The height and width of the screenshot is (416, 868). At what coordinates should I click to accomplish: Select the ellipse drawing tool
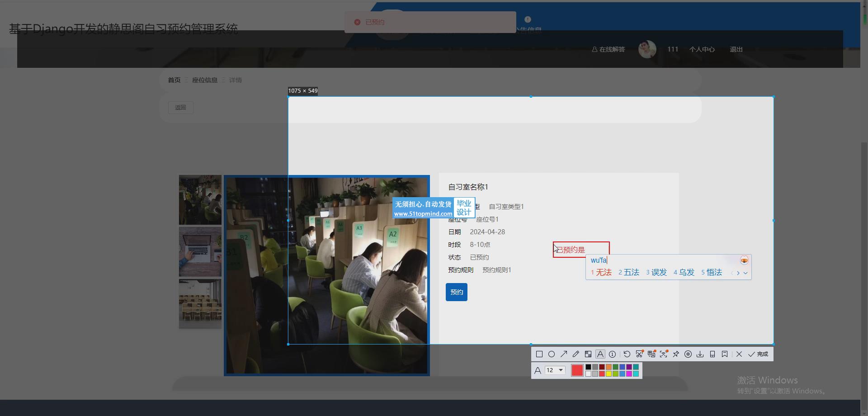pos(552,354)
